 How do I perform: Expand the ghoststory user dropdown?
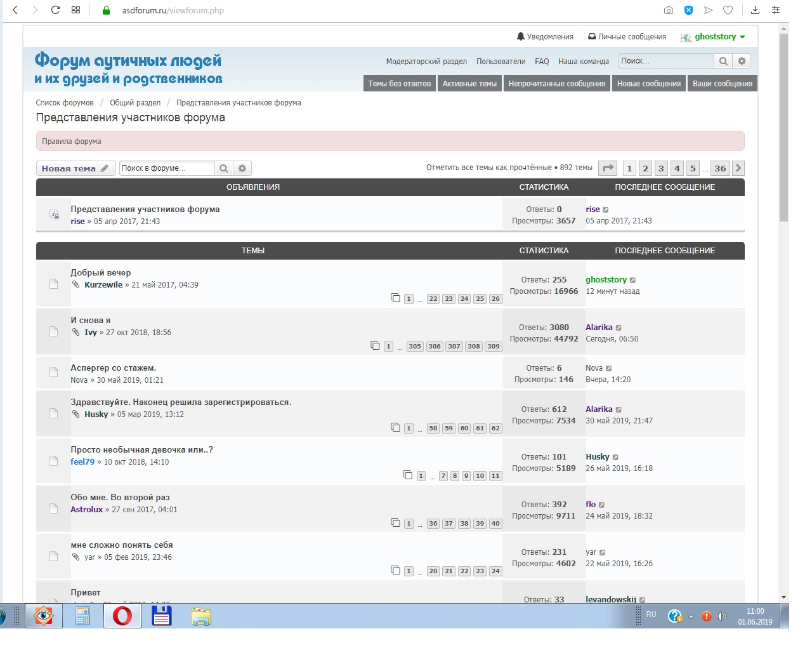(x=742, y=37)
